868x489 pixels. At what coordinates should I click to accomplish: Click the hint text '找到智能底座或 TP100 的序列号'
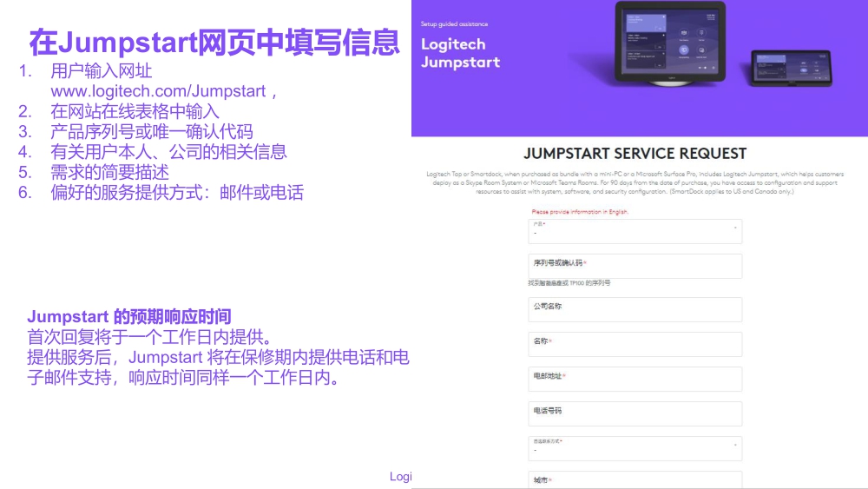coord(569,283)
